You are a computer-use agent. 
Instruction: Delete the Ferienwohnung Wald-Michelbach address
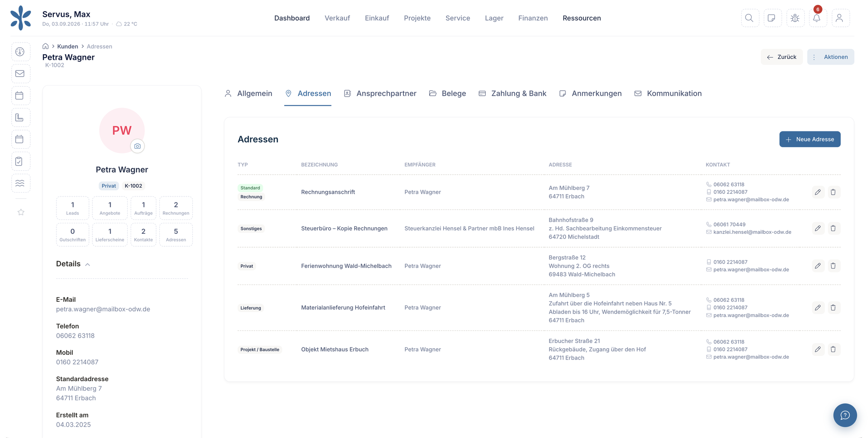(833, 266)
